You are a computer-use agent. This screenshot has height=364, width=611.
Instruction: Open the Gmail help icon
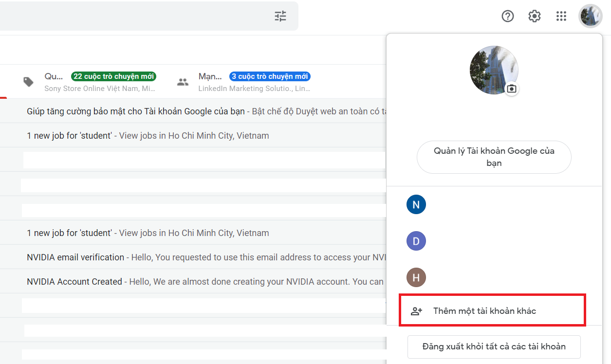pyautogui.click(x=507, y=16)
